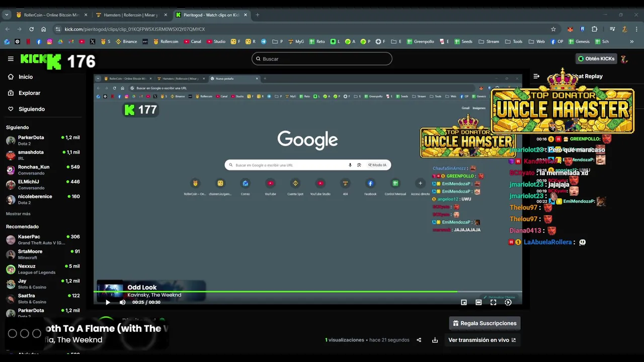Open Nexxuz League of Legends channel

[x=43, y=269]
